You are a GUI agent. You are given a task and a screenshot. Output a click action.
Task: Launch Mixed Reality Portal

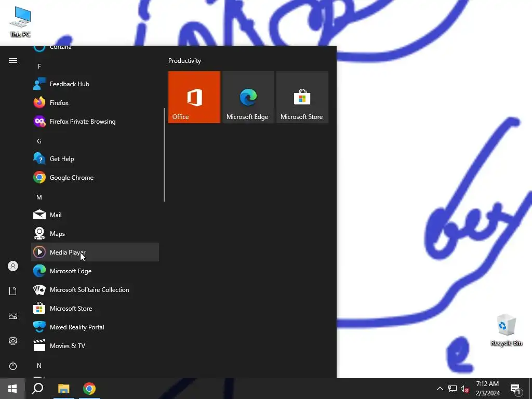pos(95,327)
